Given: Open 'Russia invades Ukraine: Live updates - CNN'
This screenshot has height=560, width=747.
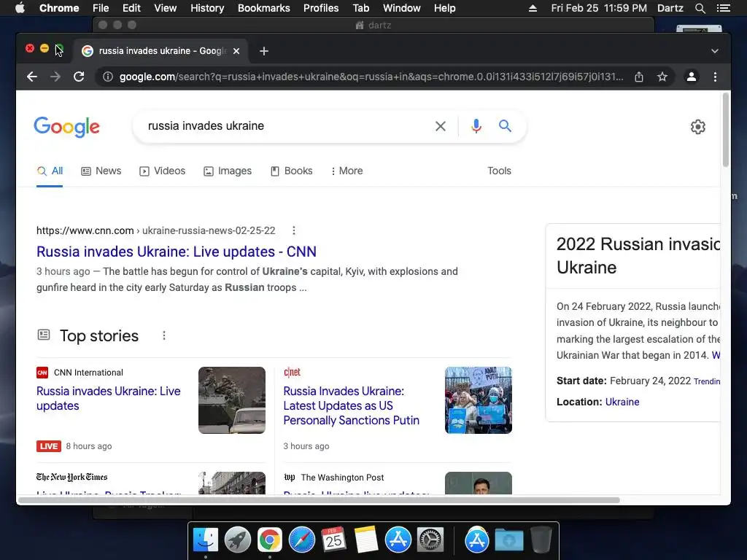Looking at the screenshot, I should pyautogui.click(x=177, y=252).
